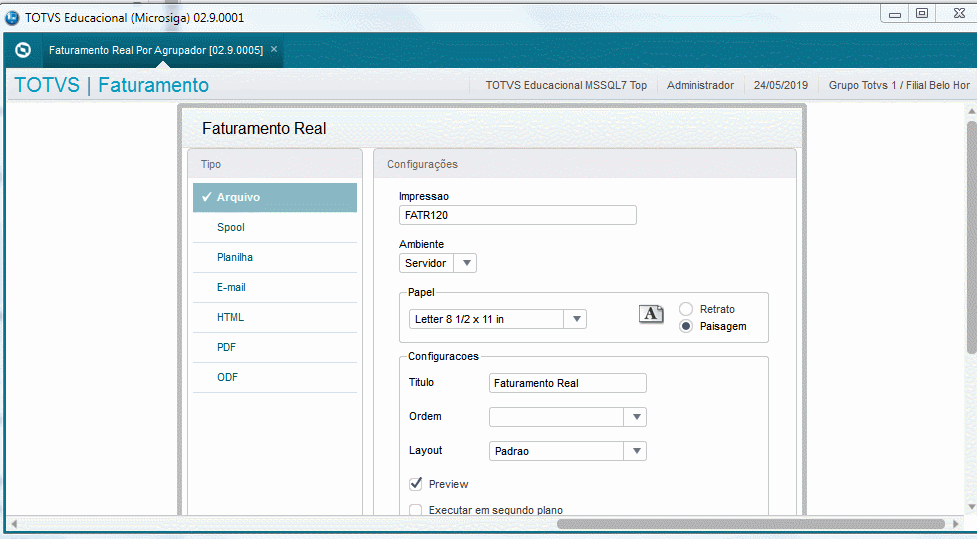Click the horizontal scrollbar left arrow

[x=14, y=524]
